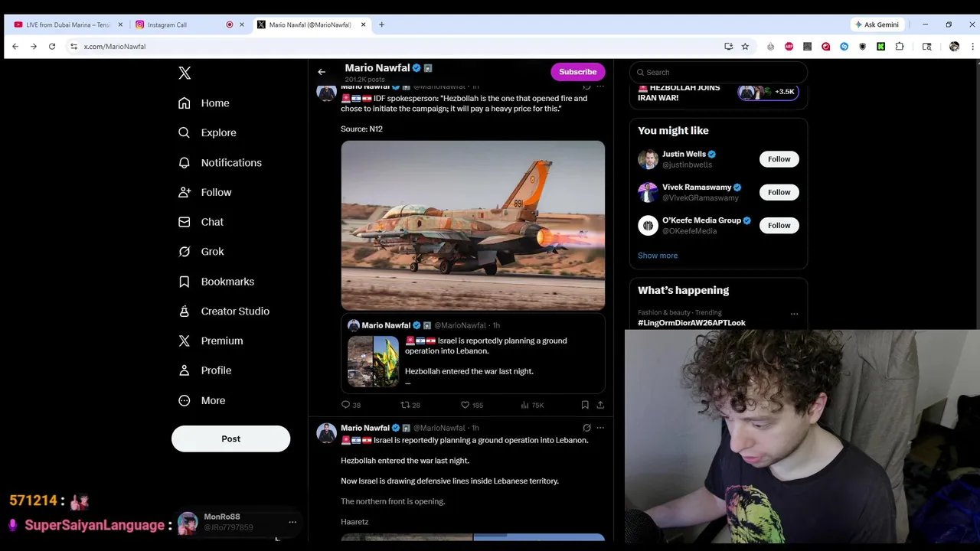The width and height of the screenshot is (980, 551).
Task: Open More options in the sidebar
Action: (x=201, y=400)
